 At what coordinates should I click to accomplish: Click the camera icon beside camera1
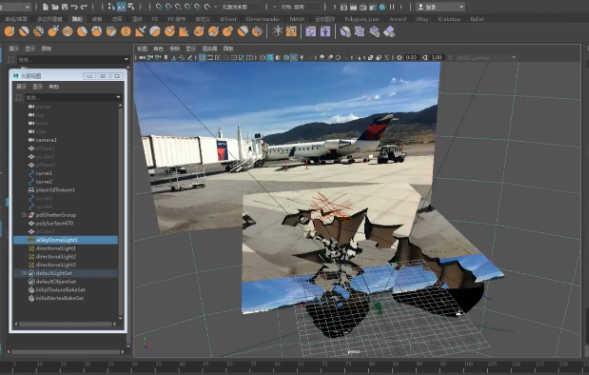point(31,140)
